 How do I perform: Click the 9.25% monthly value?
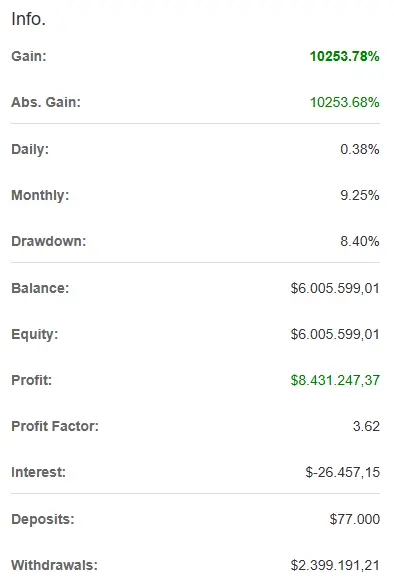pyautogui.click(x=360, y=195)
